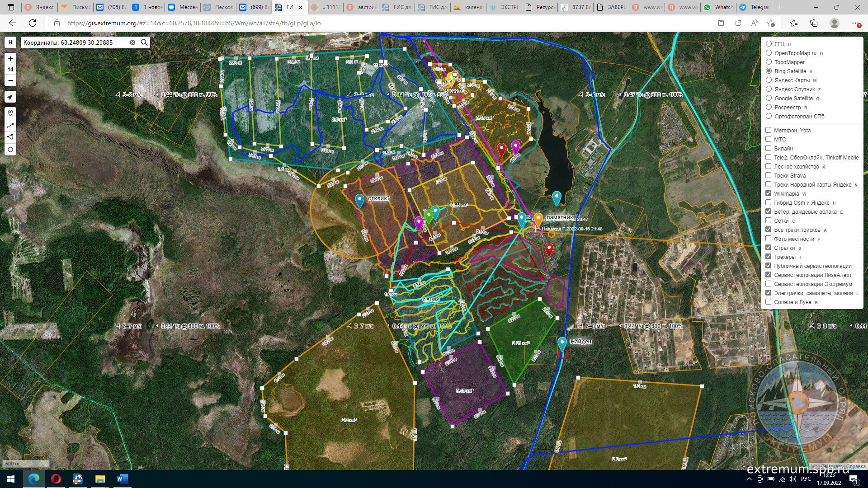Select the place marker drawing tool

coord(10,113)
